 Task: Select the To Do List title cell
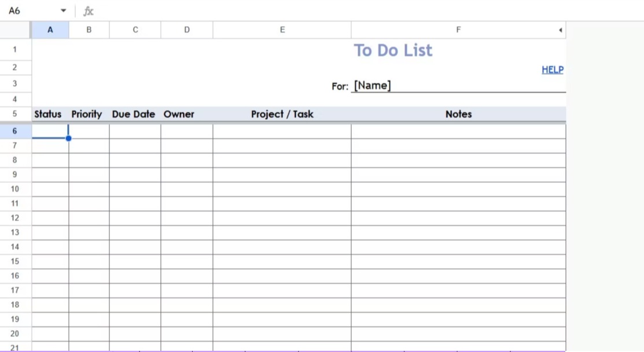click(x=393, y=50)
